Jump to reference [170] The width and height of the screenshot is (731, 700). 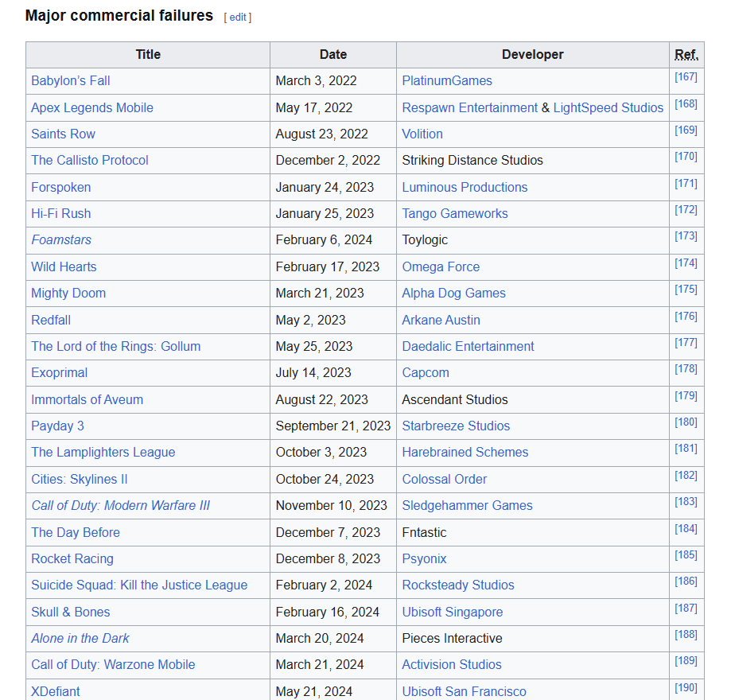tap(686, 156)
